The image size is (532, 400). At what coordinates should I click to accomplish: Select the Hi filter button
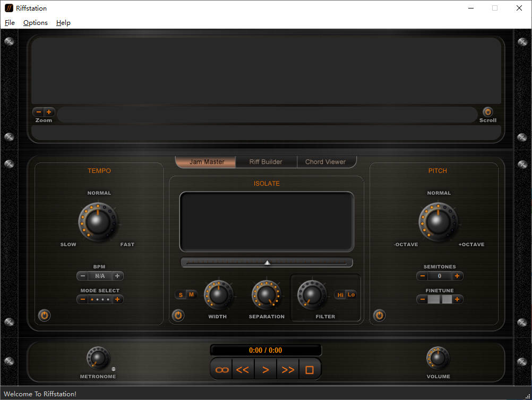[x=340, y=295]
